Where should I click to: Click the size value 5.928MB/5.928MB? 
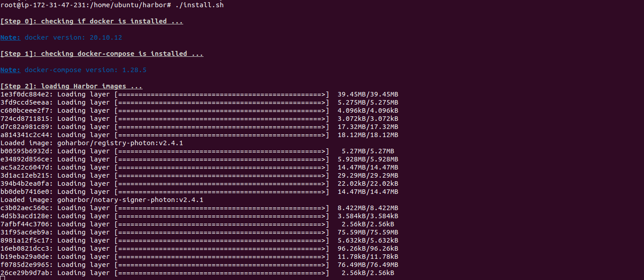point(368,159)
